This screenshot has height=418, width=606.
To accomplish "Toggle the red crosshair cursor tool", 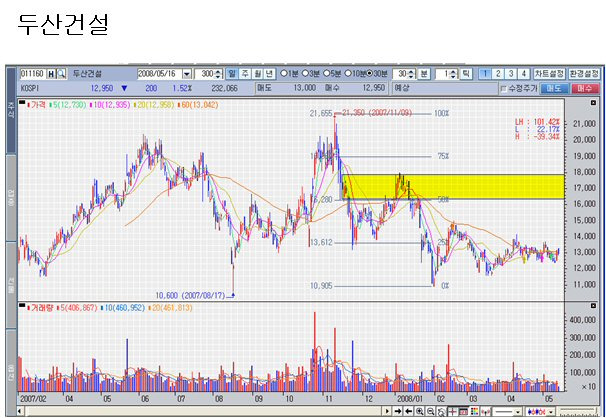I will tap(452, 411).
